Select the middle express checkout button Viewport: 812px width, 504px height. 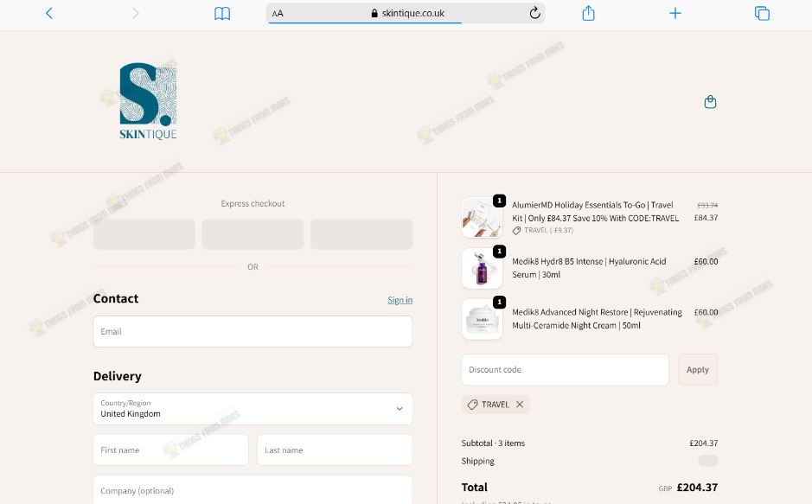253,234
